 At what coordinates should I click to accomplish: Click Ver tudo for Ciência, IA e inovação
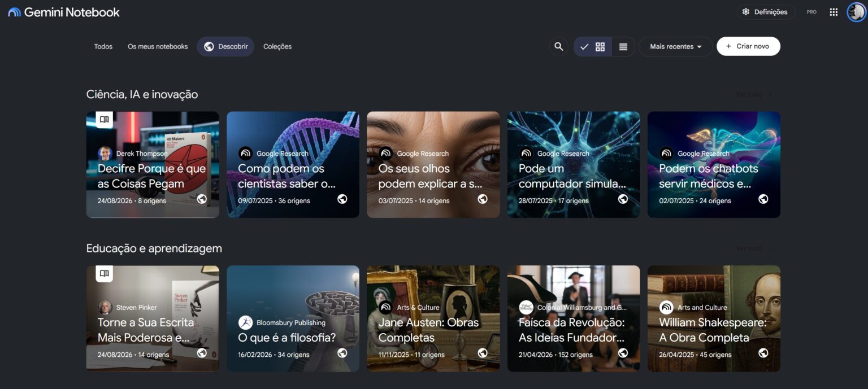[x=754, y=94]
